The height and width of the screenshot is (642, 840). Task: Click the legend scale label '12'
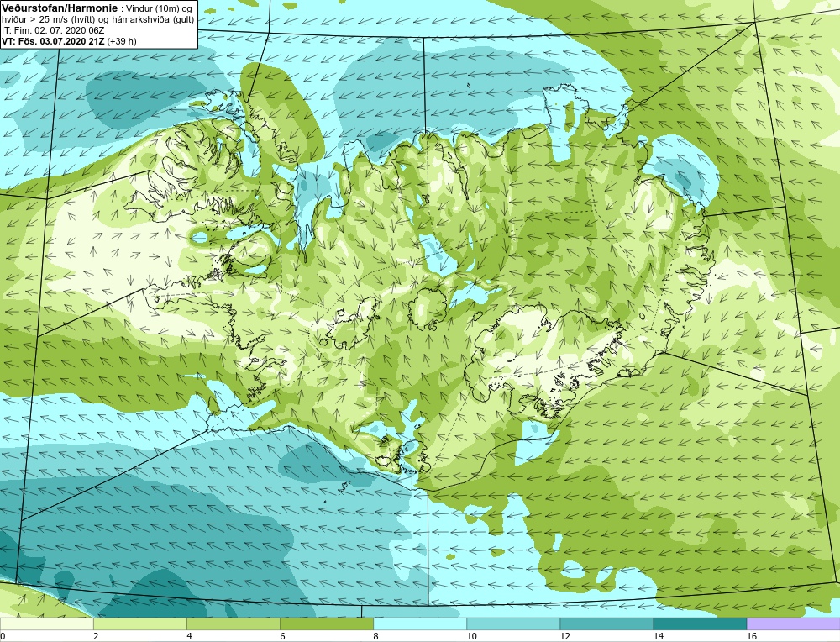(564, 636)
